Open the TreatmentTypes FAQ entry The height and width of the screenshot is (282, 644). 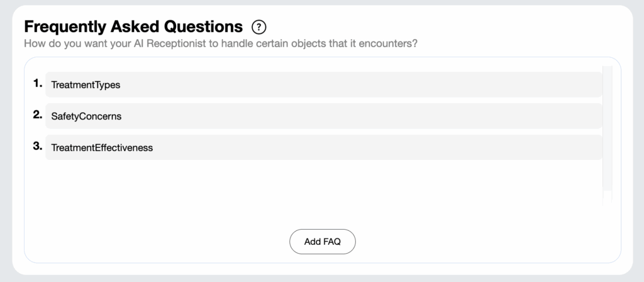324,85
